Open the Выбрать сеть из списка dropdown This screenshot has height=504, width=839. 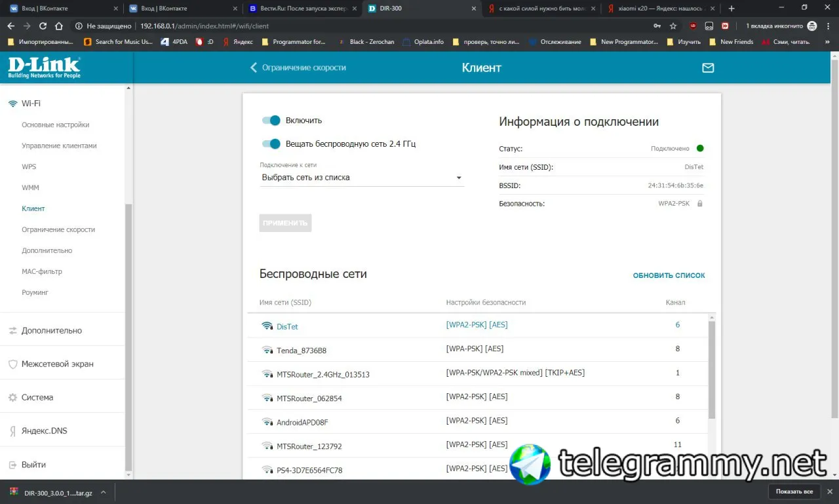pyautogui.click(x=362, y=178)
